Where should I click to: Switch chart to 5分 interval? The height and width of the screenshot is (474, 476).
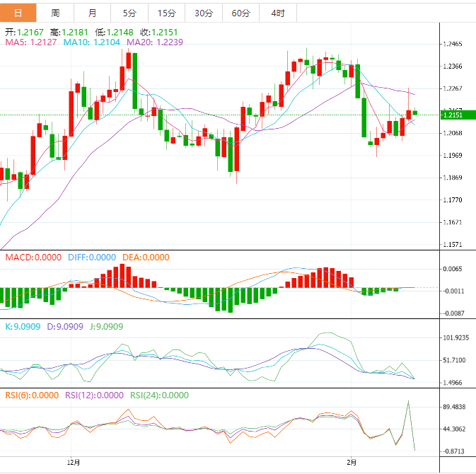point(129,13)
